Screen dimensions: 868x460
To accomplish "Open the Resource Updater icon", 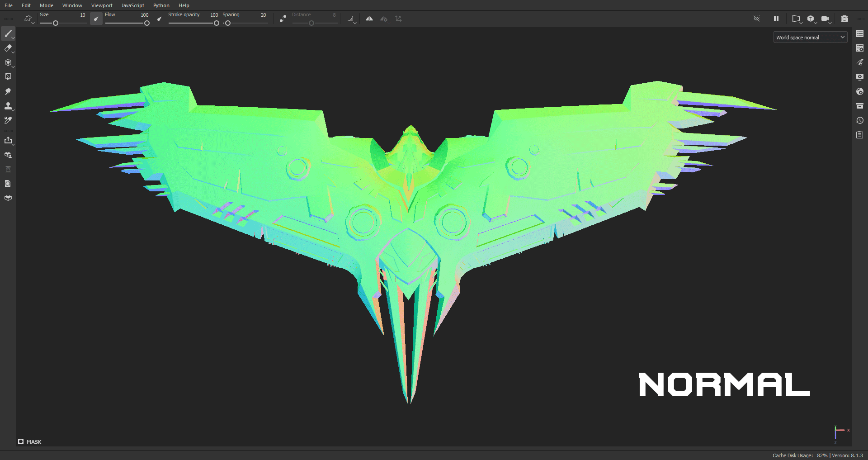I will pyautogui.click(x=8, y=184).
